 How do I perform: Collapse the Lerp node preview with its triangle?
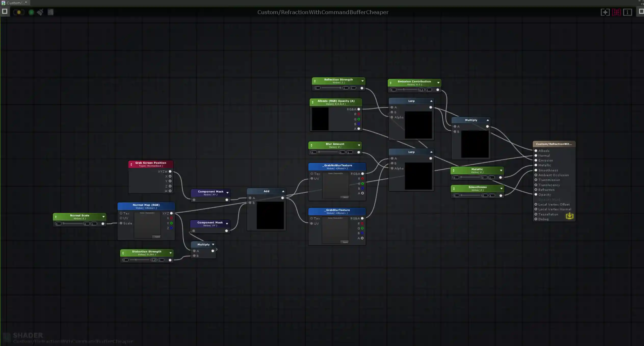click(x=431, y=101)
